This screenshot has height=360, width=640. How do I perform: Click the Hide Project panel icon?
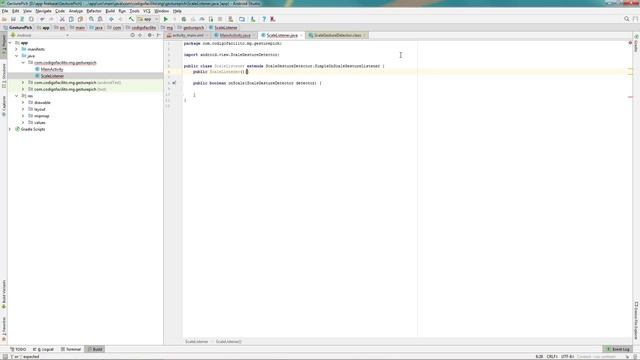(158, 36)
